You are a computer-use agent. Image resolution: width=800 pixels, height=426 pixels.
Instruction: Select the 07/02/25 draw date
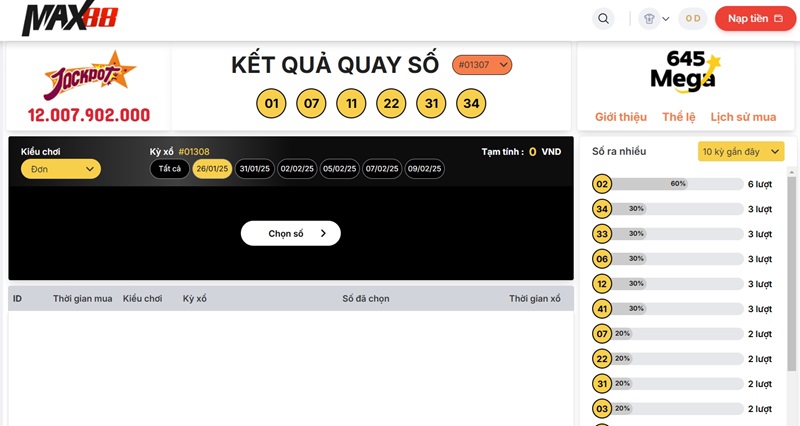pyautogui.click(x=382, y=169)
